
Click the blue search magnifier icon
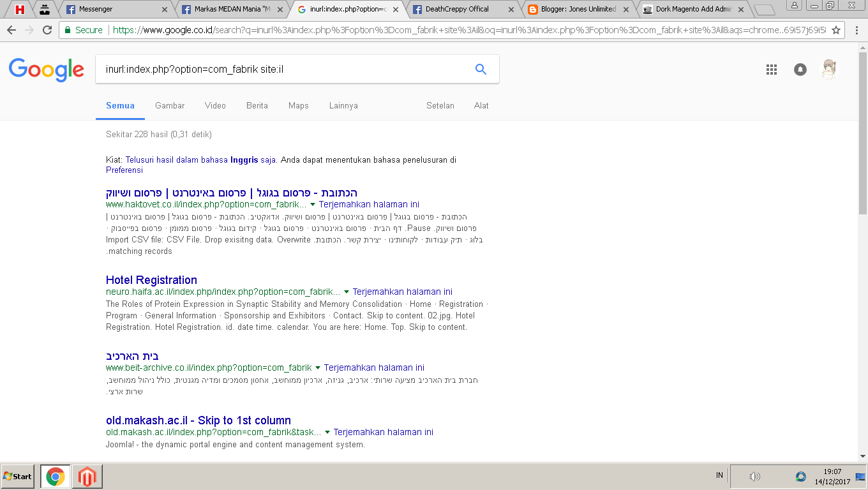[x=481, y=70]
